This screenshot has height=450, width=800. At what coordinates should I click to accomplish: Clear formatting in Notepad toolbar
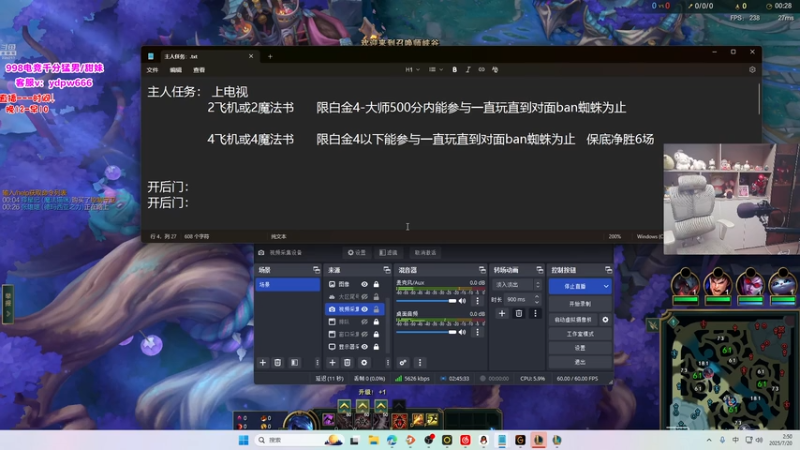pos(494,70)
